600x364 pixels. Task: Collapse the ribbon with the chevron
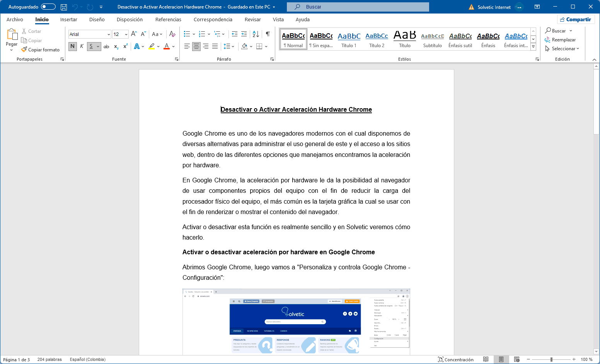coord(594,59)
